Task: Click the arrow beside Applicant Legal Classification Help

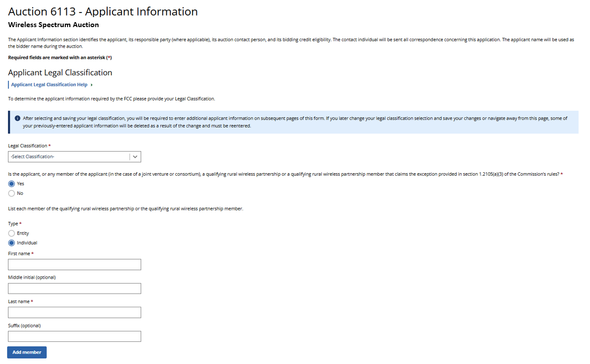Action: click(x=92, y=85)
